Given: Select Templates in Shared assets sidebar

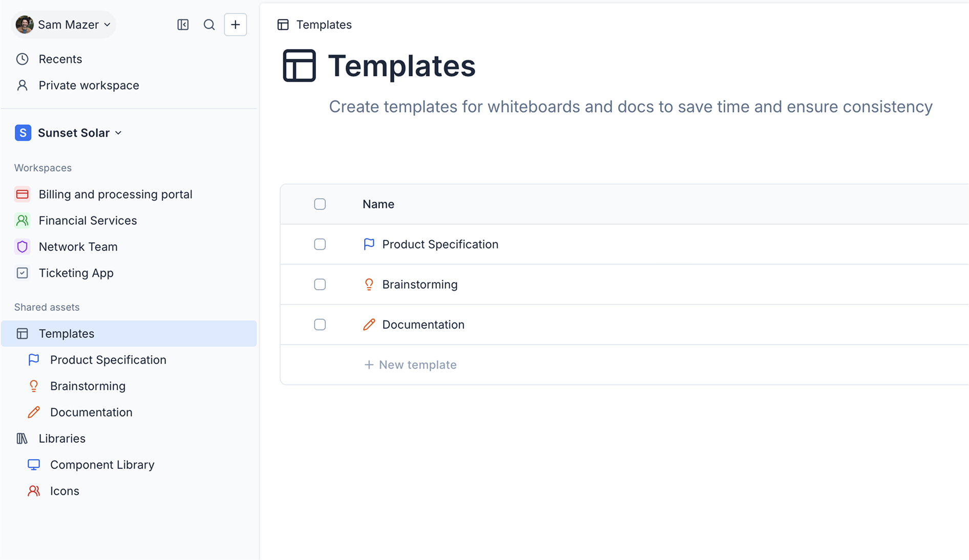Looking at the screenshot, I should tap(67, 334).
